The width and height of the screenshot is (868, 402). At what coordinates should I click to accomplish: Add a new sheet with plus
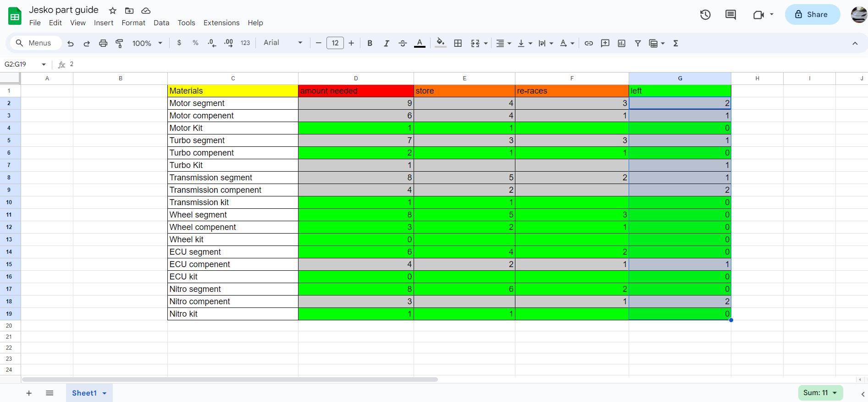(x=29, y=393)
